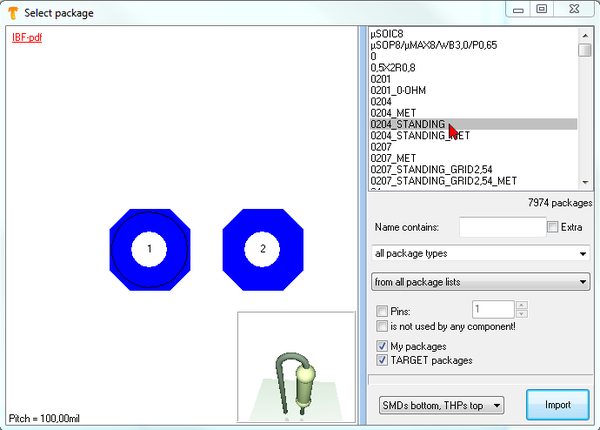Open 'from all package lists' dropdown
This screenshot has height=430, width=600.
click(x=480, y=282)
